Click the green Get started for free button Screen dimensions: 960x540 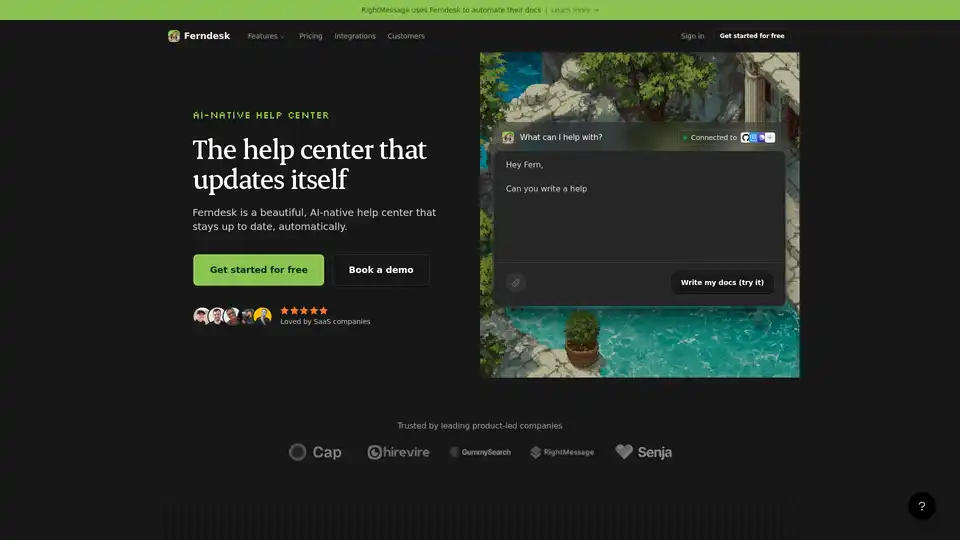tap(258, 270)
